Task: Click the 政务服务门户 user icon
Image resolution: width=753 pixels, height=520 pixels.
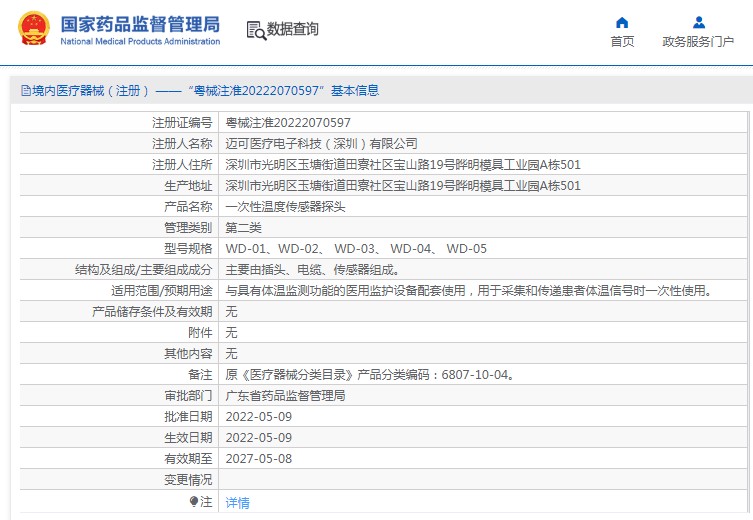Action: click(699, 23)
